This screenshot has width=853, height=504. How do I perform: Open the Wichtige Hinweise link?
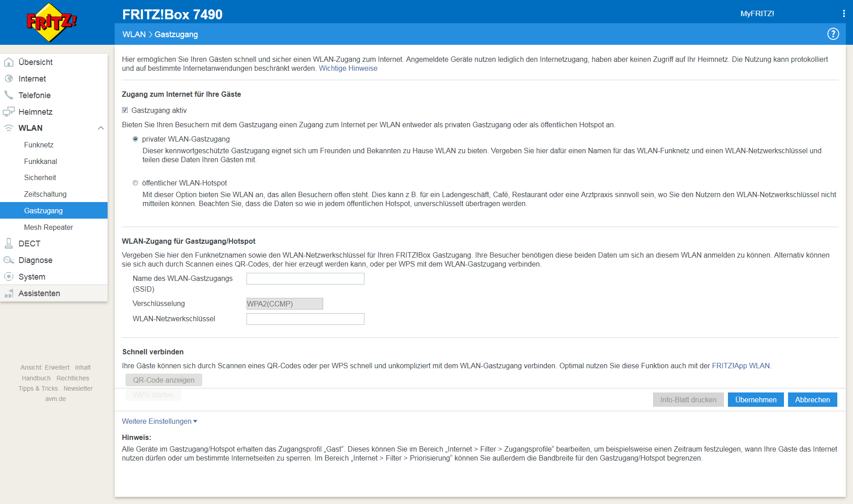[x=348, y=68]
